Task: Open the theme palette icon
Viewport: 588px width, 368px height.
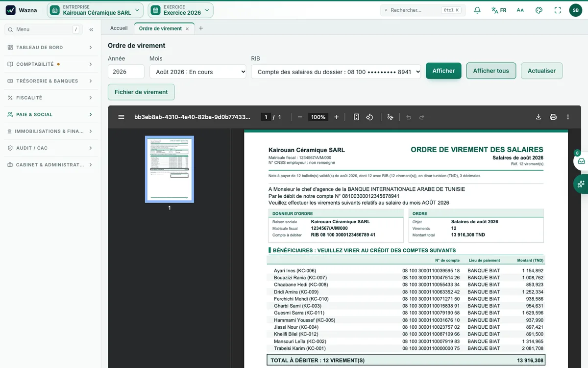Action: point(539,10)
